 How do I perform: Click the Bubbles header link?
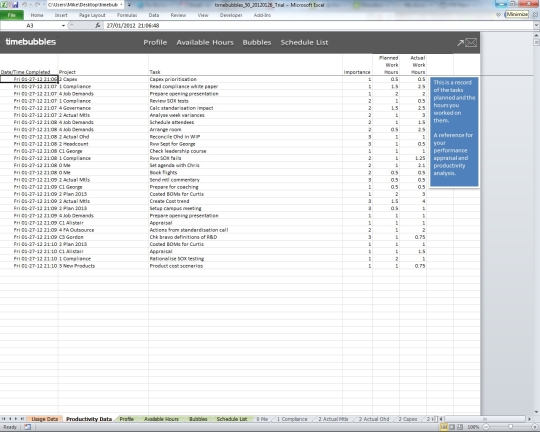point(257,42)
